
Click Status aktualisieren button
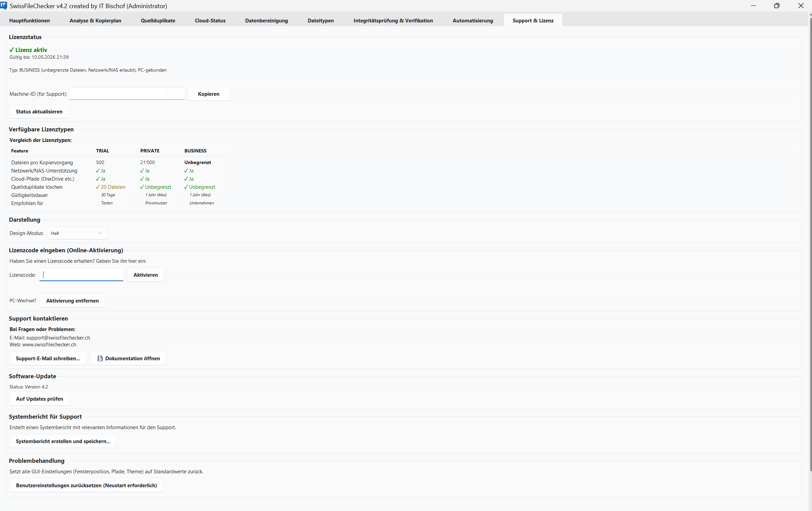coord(39,111)
